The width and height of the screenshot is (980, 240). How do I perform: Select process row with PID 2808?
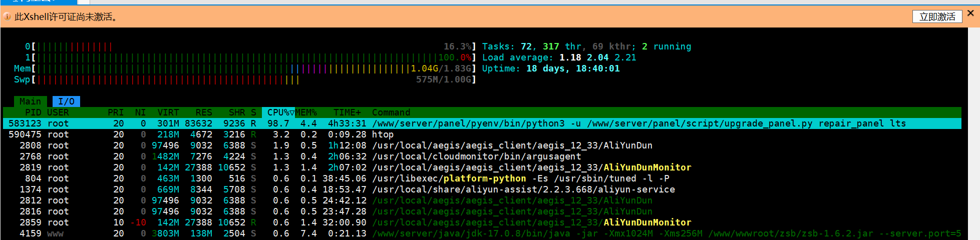482,145
